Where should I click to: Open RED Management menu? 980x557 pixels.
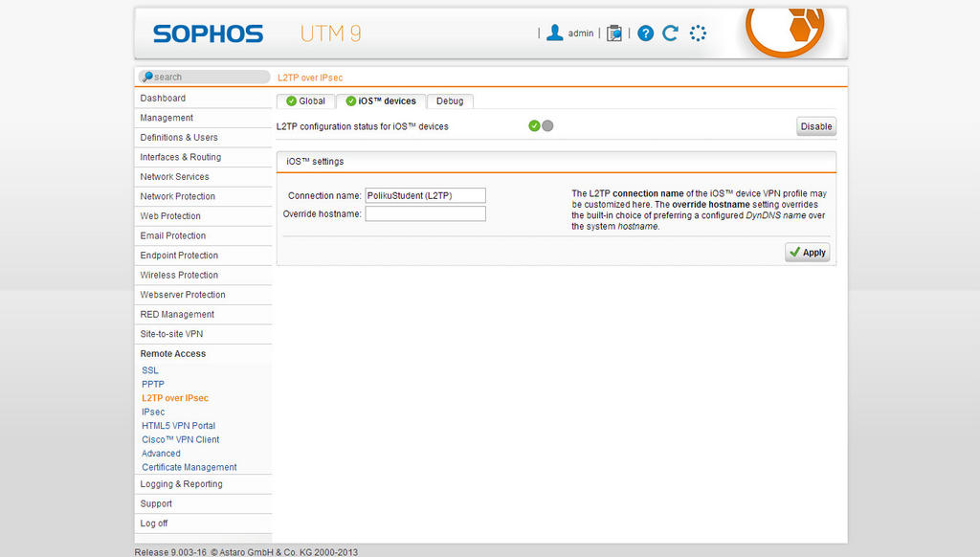(203, 315)
